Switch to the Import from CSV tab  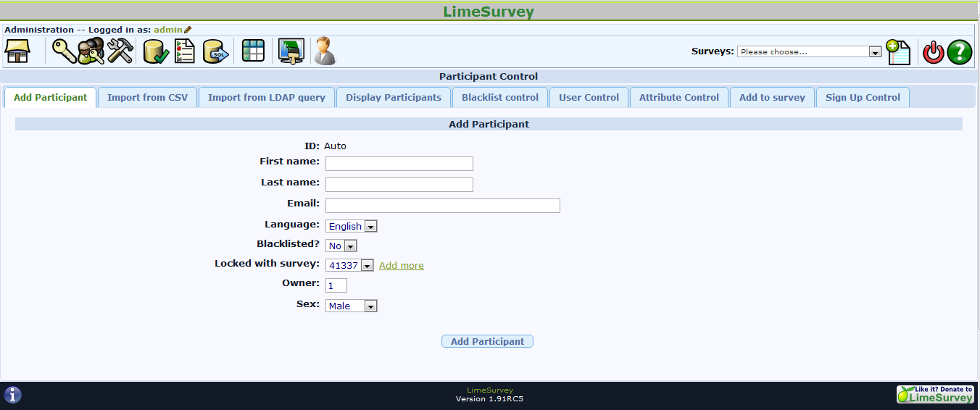pyautogui.click(x=147, y=98)
